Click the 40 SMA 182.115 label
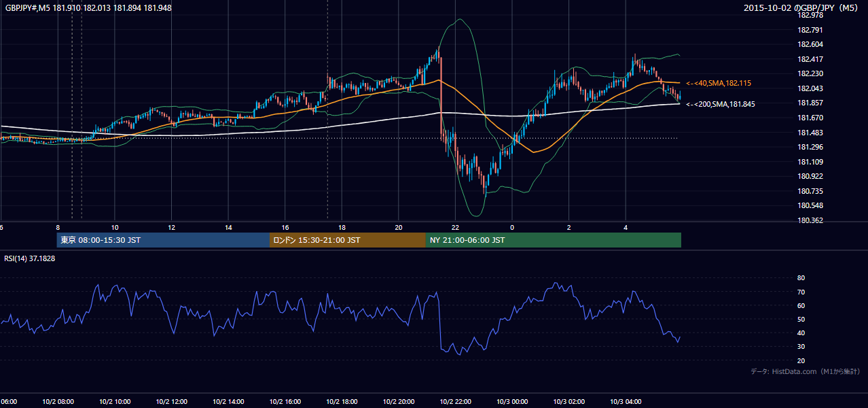Screen dimensions: 868x408 [x=719, y=83]
